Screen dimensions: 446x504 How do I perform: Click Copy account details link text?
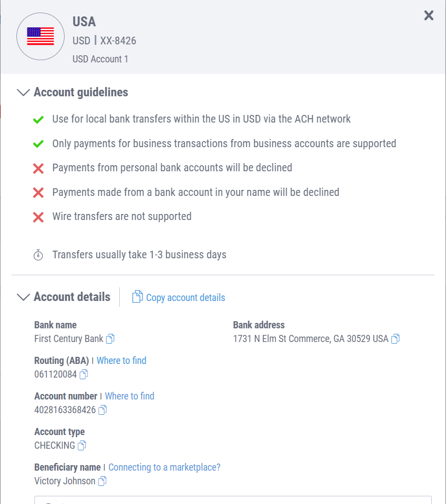tap(186, 298)
